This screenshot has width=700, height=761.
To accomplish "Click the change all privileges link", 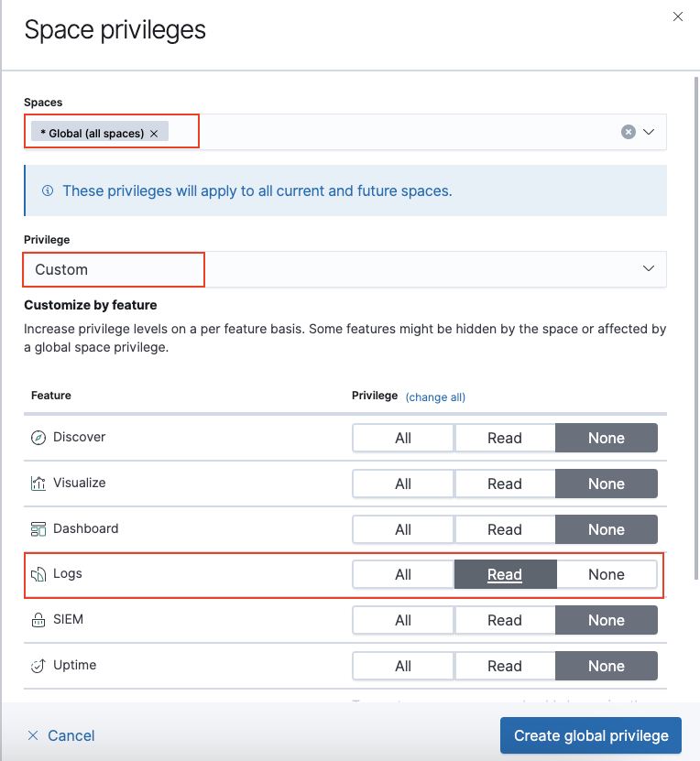I will point(435,397).
